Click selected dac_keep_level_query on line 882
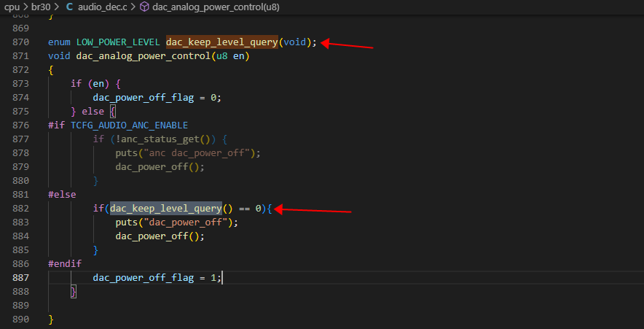 [166, 209]
